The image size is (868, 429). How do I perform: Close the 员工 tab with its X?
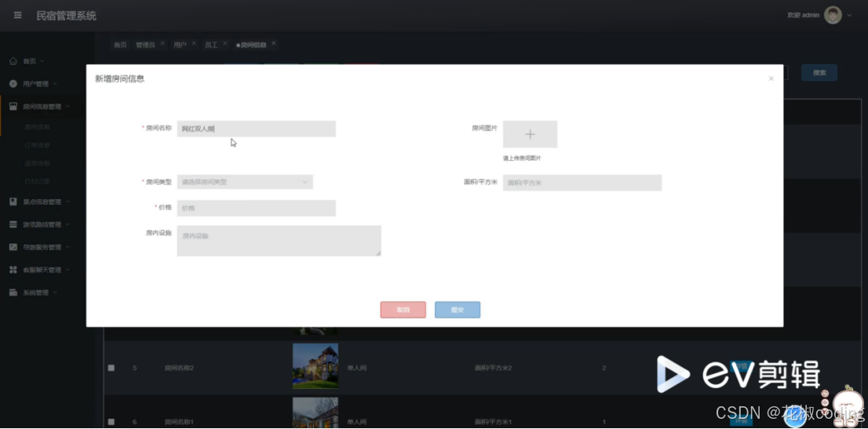(224, 43)
